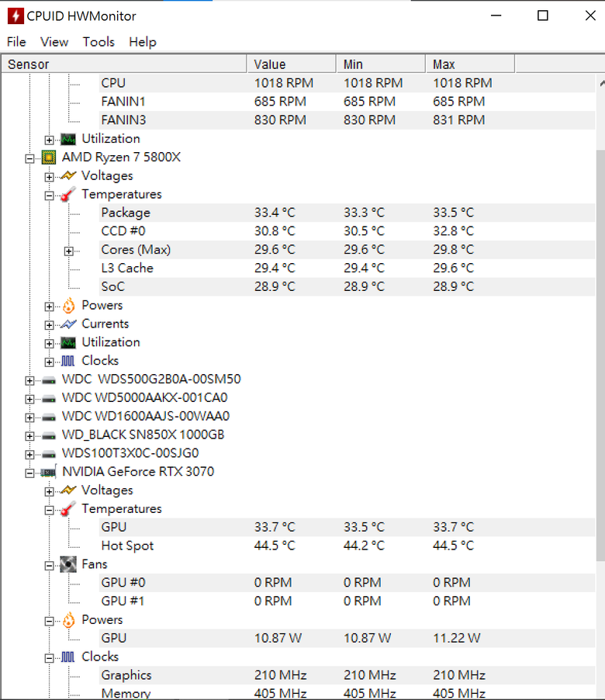Open the View menu
This screenshot has height=700, width=605.
click(54, 42)
